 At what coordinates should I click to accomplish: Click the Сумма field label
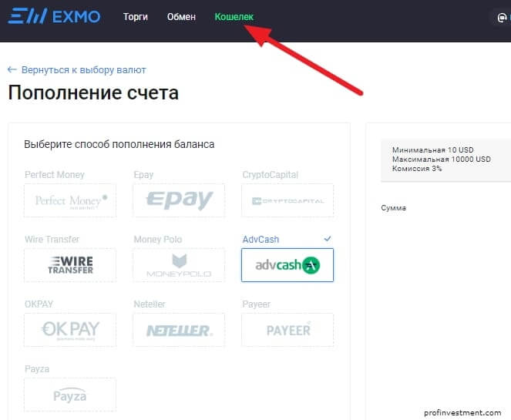pyautogui.click(x=393, y=208)
